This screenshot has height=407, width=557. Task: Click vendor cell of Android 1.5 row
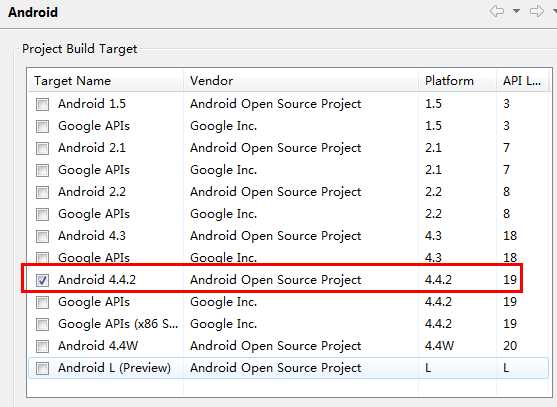coord(276,104)
